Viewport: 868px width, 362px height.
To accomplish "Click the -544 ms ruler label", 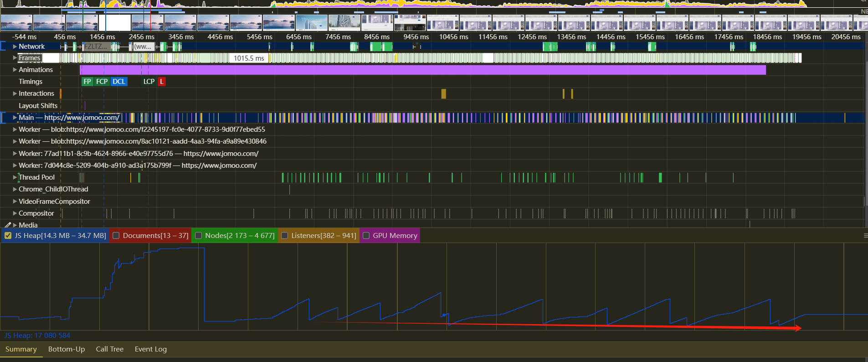I will pos(24,37).
